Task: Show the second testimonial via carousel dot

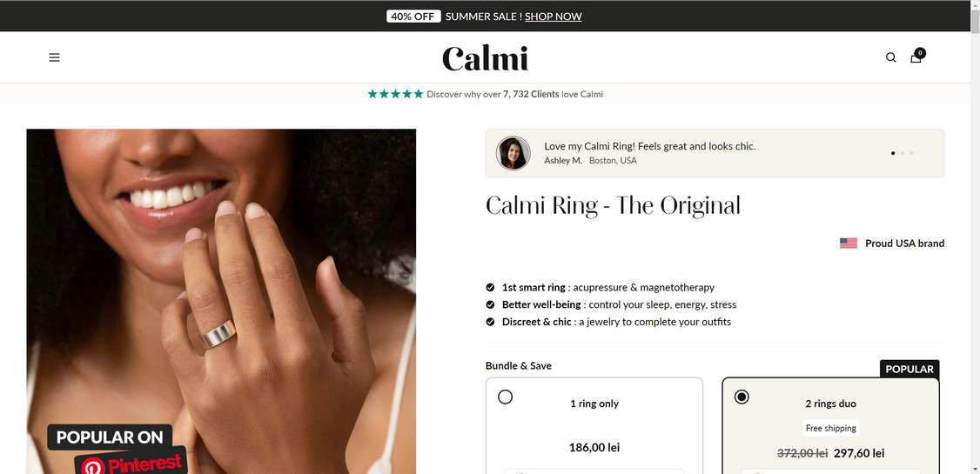Action: 902,153
